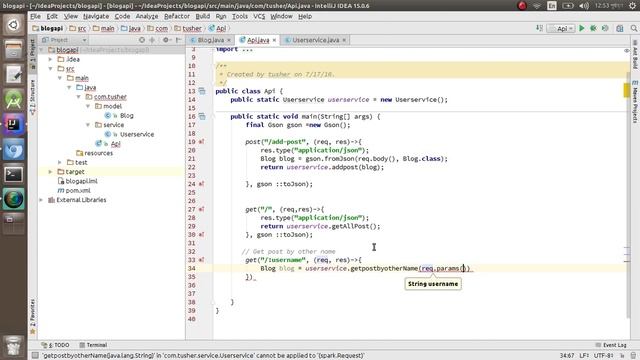Collapse the main folder
Image resolution: width=640 pixels, height=360 pixels.
point(60,78)
